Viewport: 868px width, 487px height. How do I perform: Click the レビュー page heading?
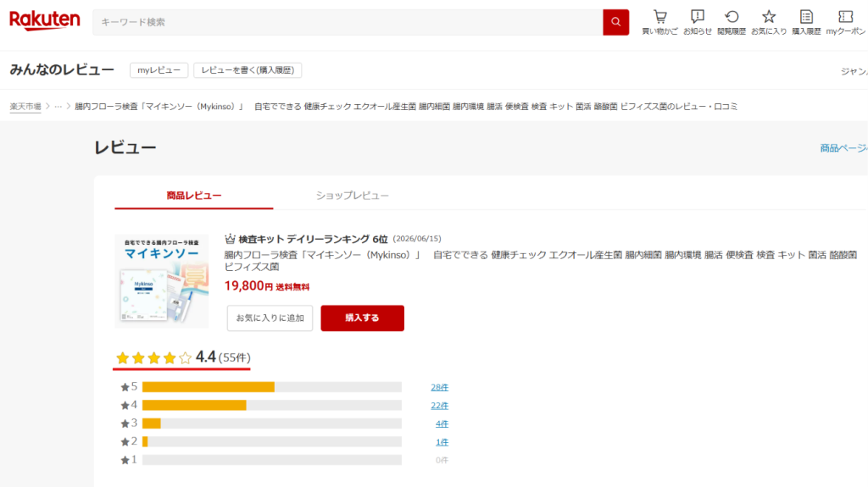click(x=125, y=147)
